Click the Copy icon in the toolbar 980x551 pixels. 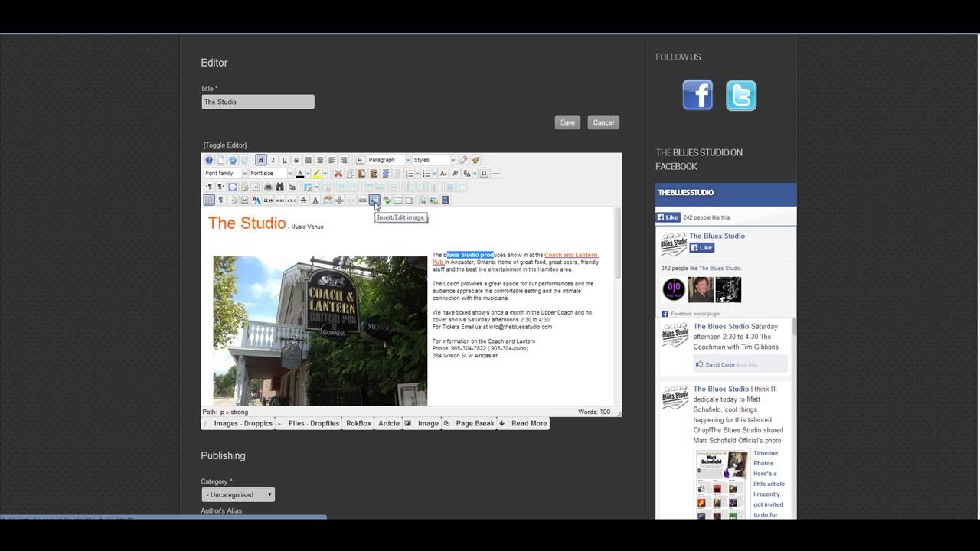click(351, 174)
